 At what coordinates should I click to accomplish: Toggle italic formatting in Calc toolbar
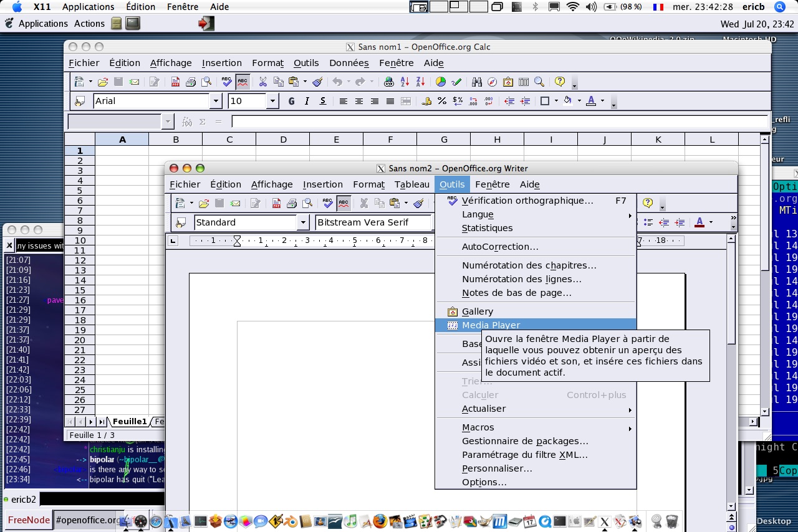307,101
